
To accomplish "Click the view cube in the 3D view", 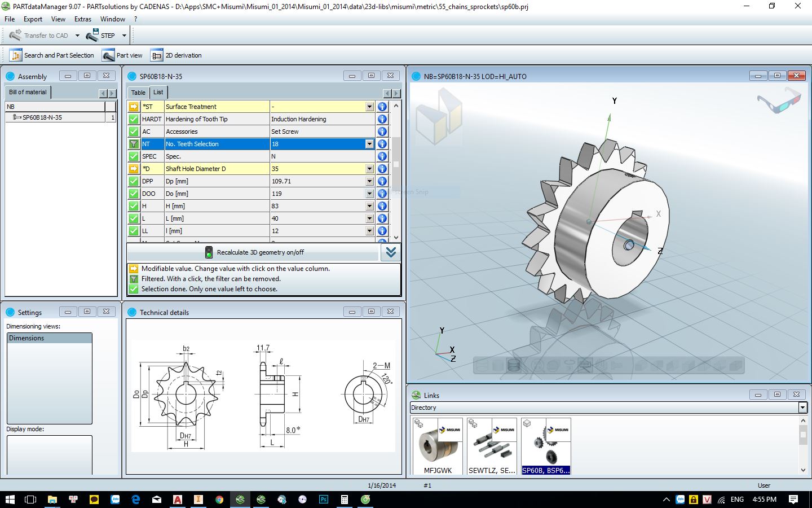I will tap(439, 117).
